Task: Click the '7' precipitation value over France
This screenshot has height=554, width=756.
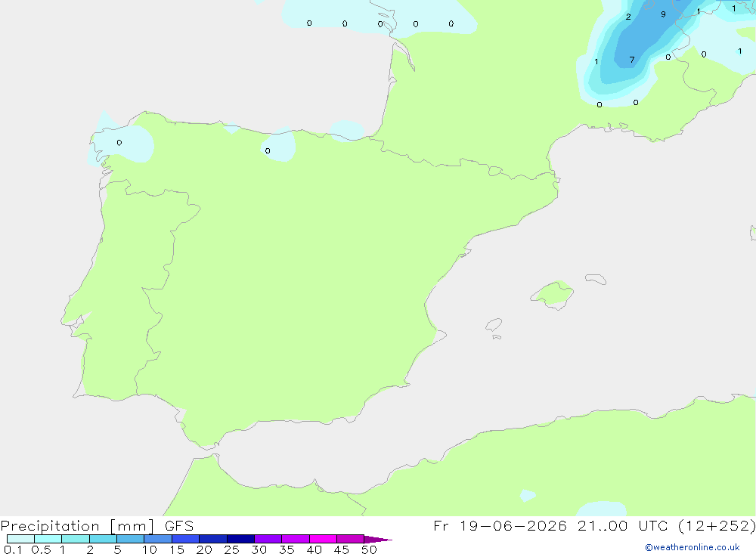Action: (x=631, y=60)
